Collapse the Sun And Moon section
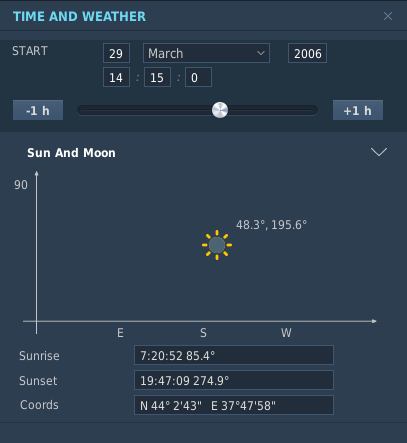The image size is (407, 443). tap(379, 152)
